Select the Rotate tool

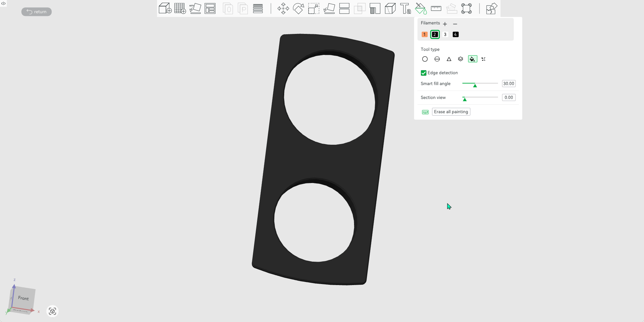click(x=298, y=8)
